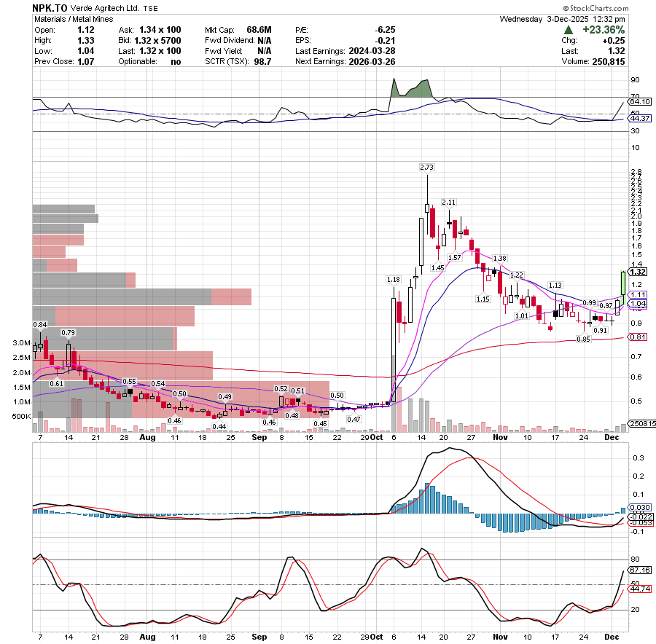Click the 250815 volume axis tag
The image size is (656, 644).
click(643, 423)
